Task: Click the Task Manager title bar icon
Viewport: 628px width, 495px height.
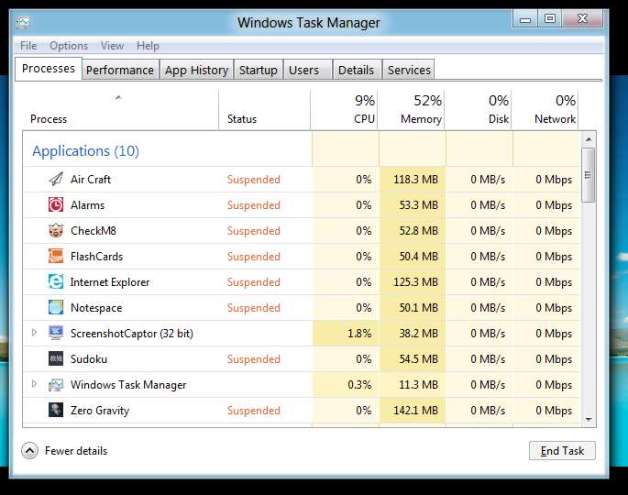Action: (x=24, y=22)
